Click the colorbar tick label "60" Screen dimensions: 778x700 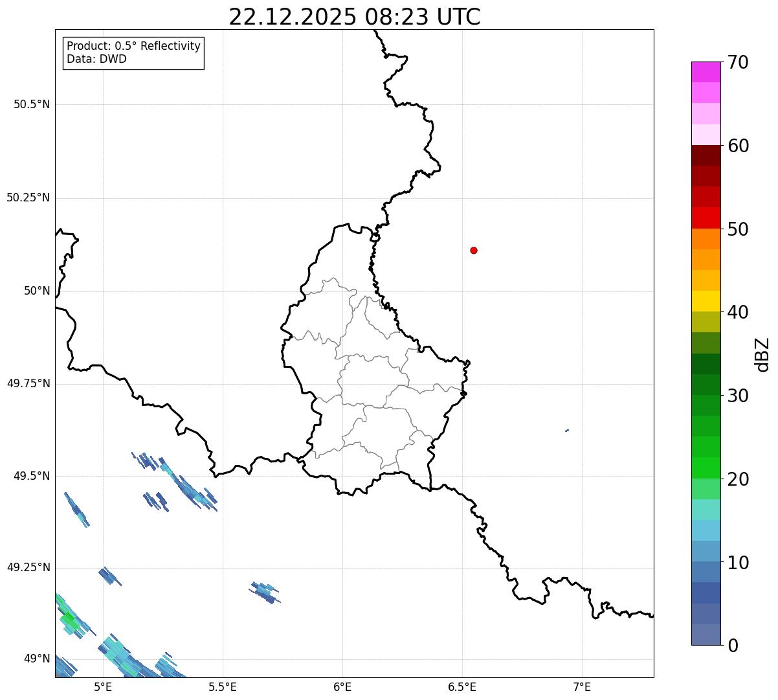(x=738, y=146)
